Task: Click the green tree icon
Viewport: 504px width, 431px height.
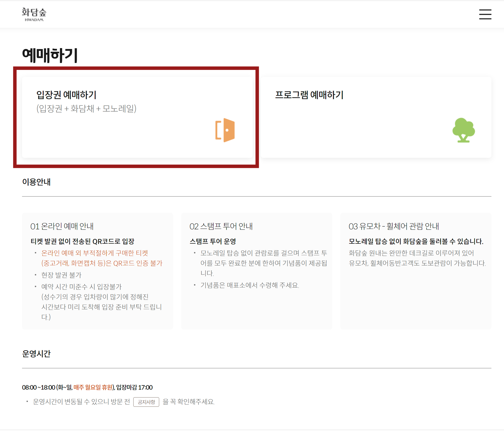Action: (463, 130)
